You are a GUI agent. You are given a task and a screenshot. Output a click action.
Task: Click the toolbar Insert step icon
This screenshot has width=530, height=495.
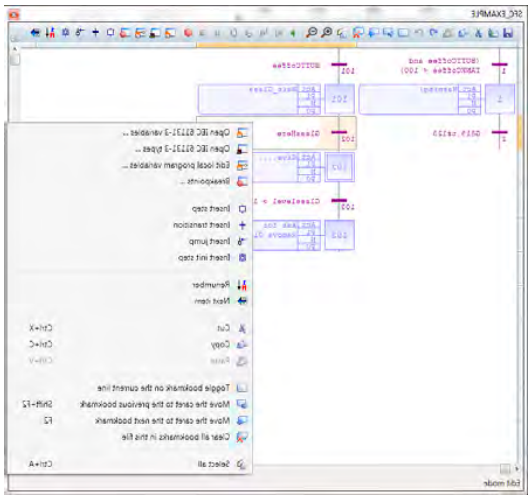(x=111, y=33)
